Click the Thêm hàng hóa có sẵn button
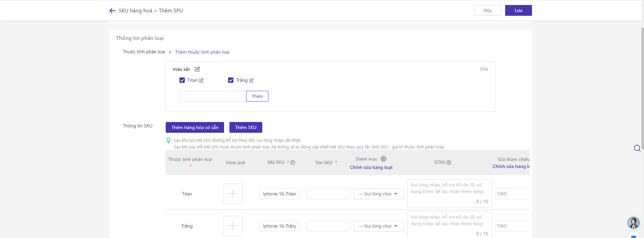 pos(195,127)
